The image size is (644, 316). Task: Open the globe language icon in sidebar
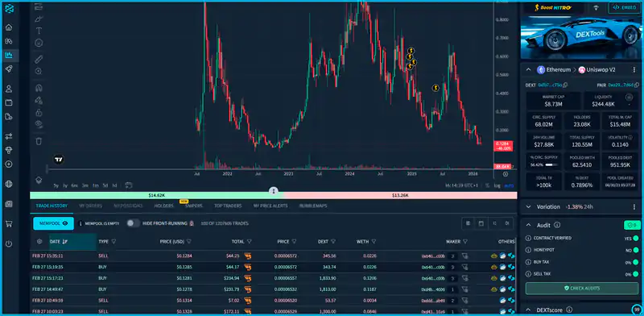pyautogui.click(x=9, y=184)
